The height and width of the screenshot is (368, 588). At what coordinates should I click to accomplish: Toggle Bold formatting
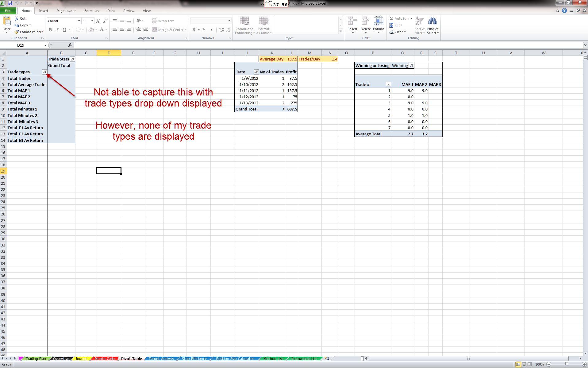point(50,30)
